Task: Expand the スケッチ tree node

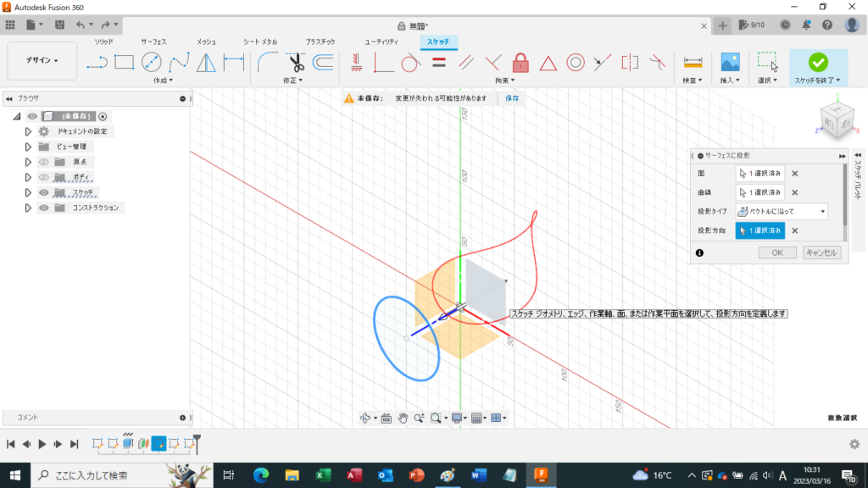Action: pyautogui.click(x=28, y=192)
